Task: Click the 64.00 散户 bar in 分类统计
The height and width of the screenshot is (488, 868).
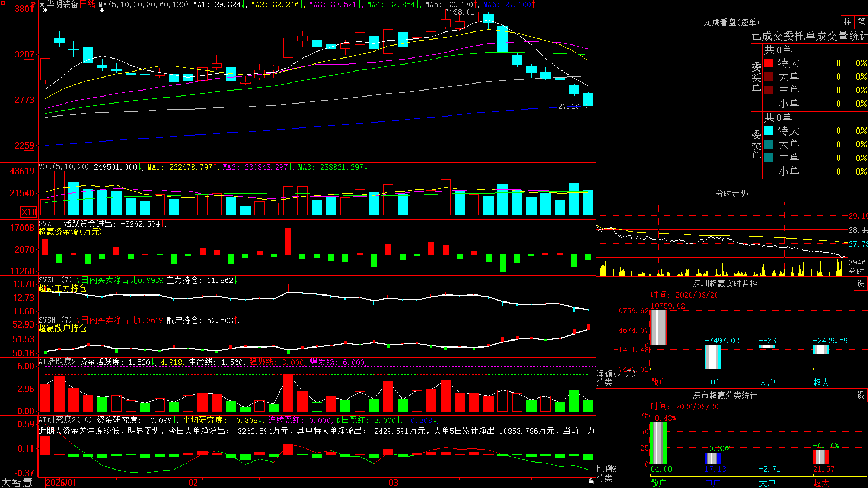Action: click(x=659, y=443)
